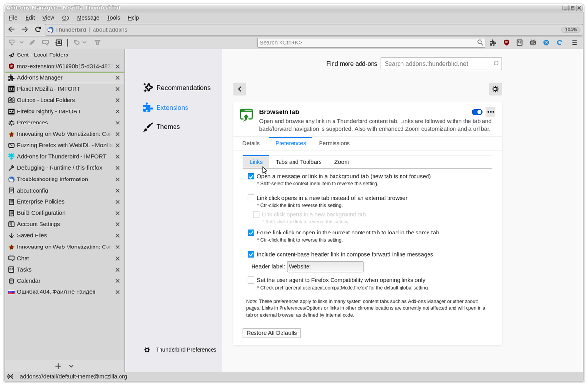This screenshot has width=588, height=386.
Task: Switch to Debugging - Runtime tab
Action: pos(65,168)
